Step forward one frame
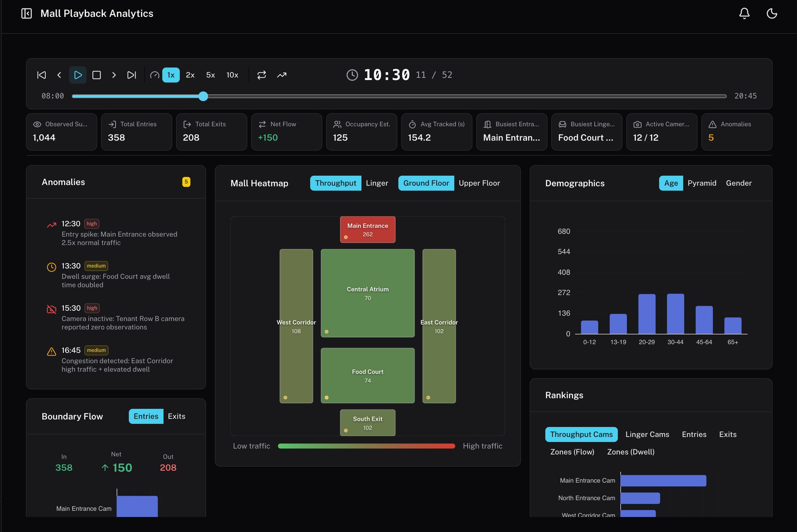Viewport: 797px width, 532px height. [x=114, y=75]
